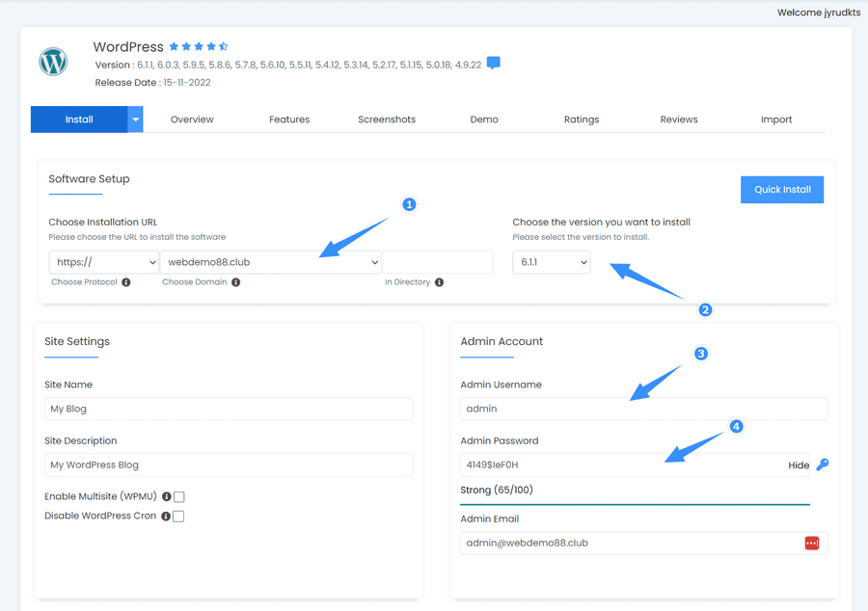
Task: Show info for Choose Protocol
Action: pyautogui.click(x=126, y=282)
